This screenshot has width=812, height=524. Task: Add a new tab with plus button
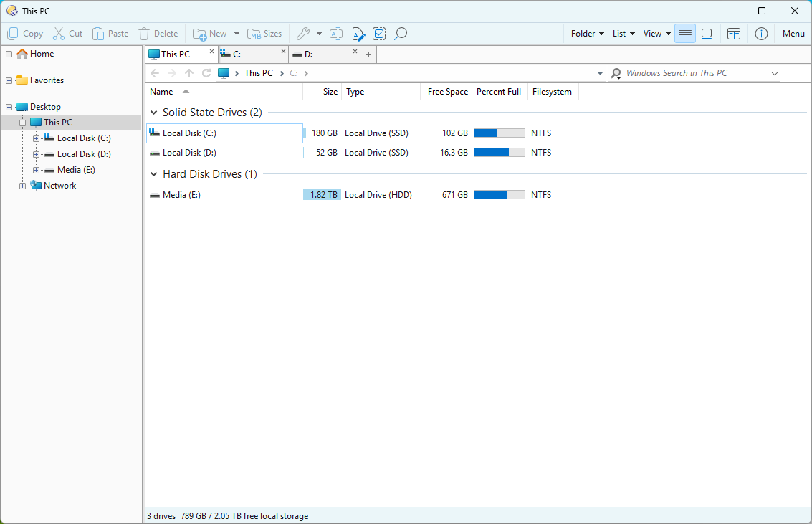[x=368, y=54]
